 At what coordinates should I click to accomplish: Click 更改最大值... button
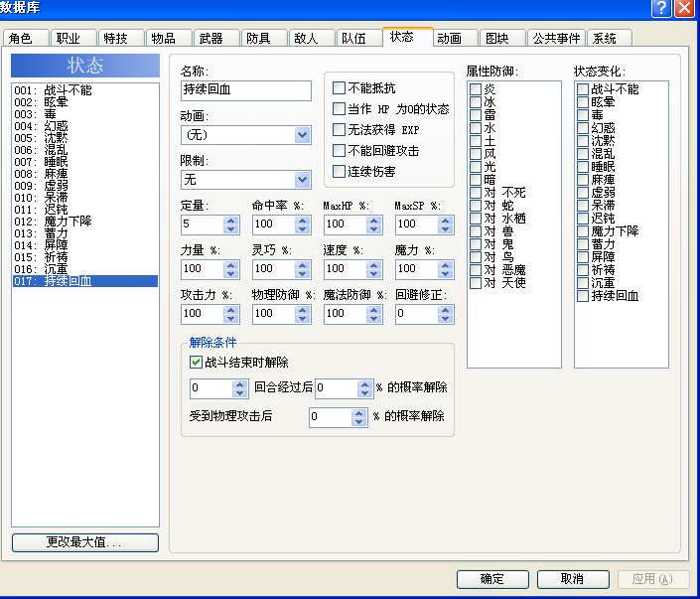click(85, 542)
